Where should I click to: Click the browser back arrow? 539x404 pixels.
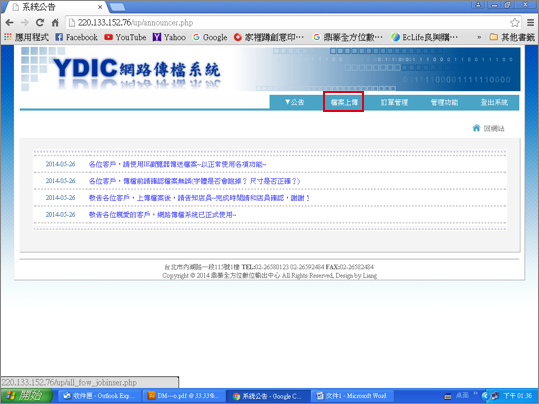9,23
